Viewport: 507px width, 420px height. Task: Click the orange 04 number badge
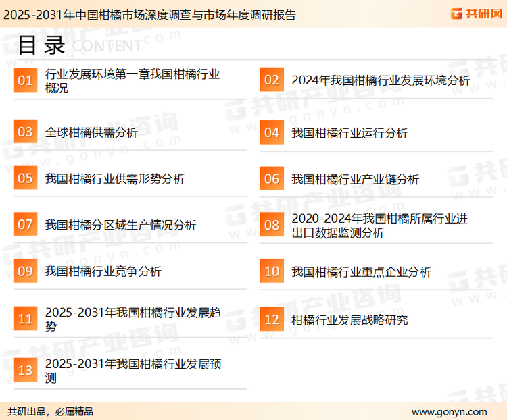click(272, 132)
